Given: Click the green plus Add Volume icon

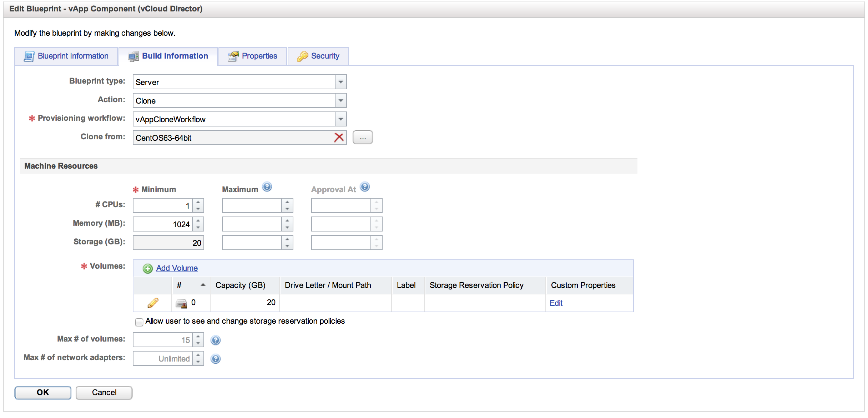Looking at the screenshot, I should 147,268.
